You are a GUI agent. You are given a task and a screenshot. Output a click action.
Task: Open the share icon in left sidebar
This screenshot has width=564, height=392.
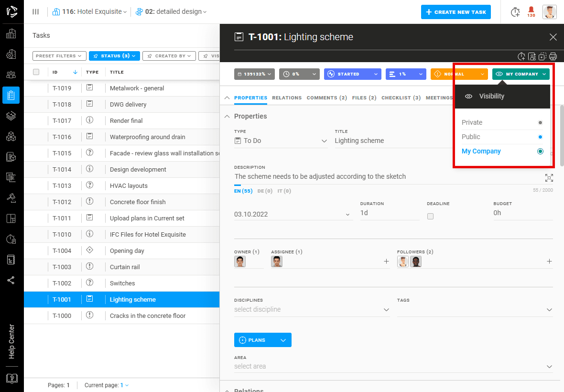(11, 281)
